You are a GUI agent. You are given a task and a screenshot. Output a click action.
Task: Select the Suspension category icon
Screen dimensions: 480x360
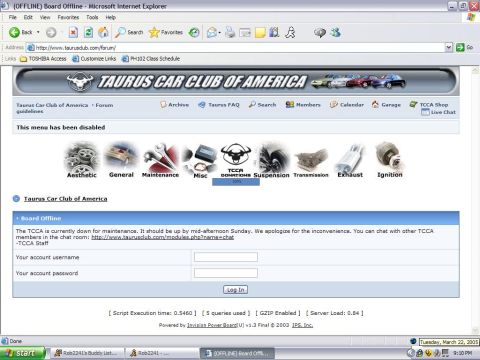(272, 160)
